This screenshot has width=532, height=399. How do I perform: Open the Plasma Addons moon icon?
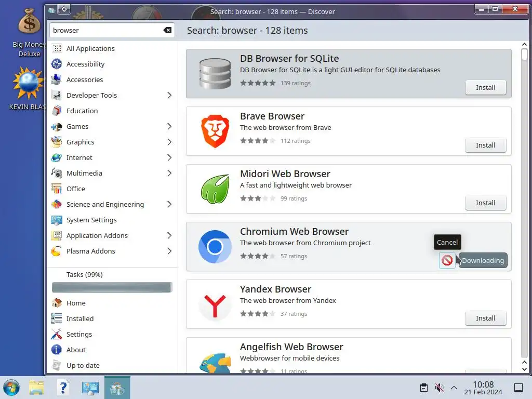(57, 251)
